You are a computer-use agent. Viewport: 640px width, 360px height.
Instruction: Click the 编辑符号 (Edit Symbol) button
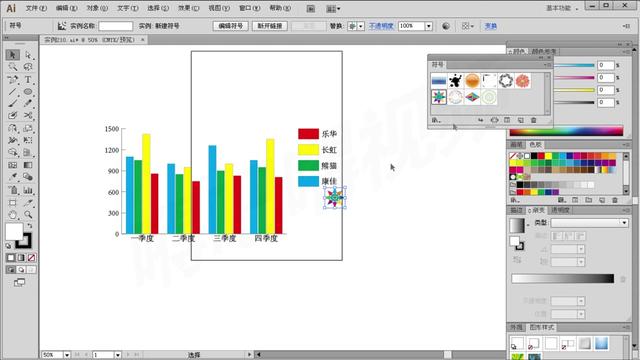click(231, 26)
